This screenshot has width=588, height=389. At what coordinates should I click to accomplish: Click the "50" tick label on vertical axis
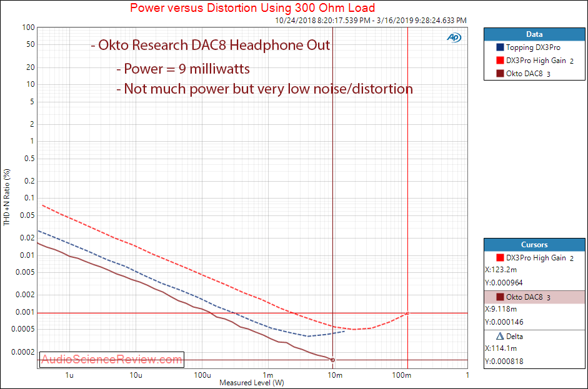click(x=31, y=44)
